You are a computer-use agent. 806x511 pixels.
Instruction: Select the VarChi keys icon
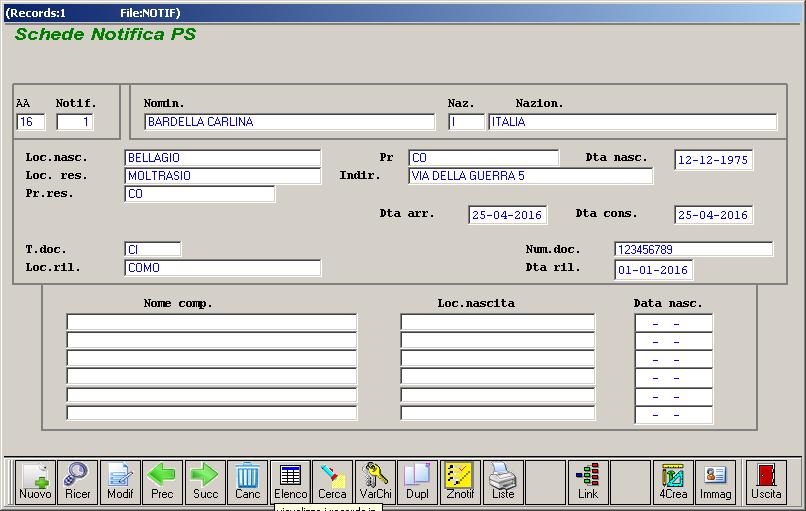click(375, 482)
